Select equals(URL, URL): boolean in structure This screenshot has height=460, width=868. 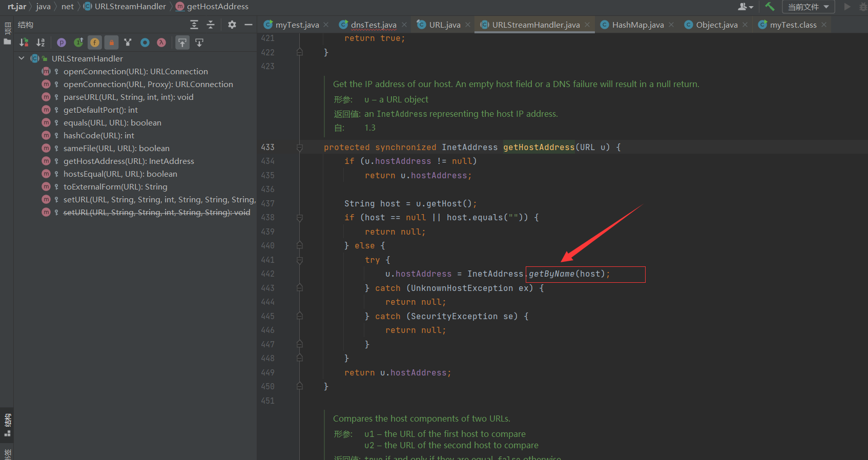pos(112,122)
